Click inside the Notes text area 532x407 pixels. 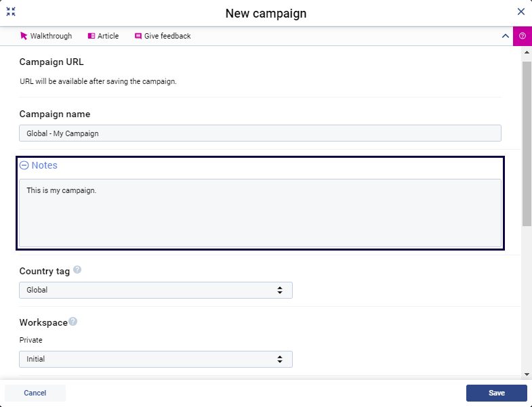click(260, 213)
